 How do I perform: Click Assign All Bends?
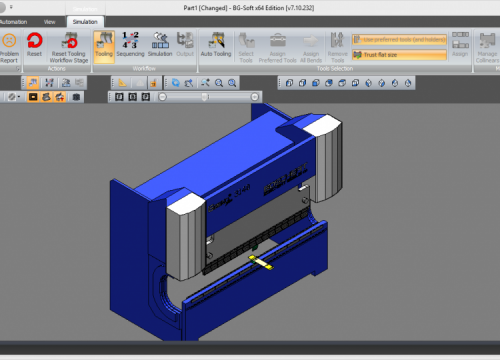[x=311, y=48]
